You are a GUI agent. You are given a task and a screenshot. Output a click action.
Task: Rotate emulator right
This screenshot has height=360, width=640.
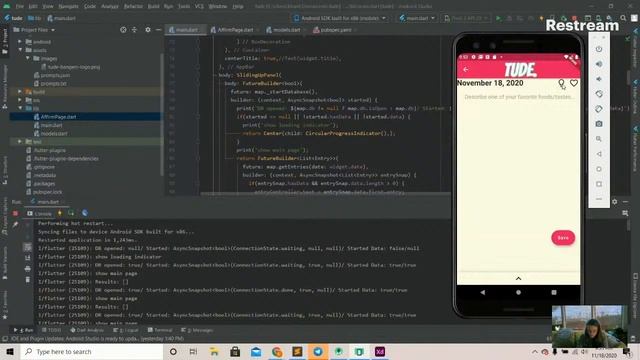click(599, 109)
